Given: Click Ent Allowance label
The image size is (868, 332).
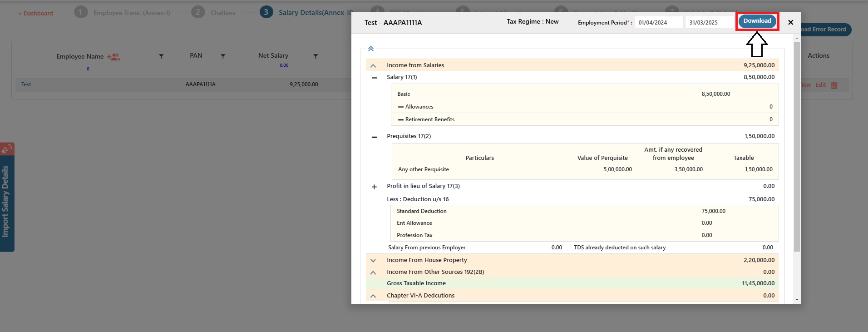Looking at the screenshot, I should tap(414, 223).
